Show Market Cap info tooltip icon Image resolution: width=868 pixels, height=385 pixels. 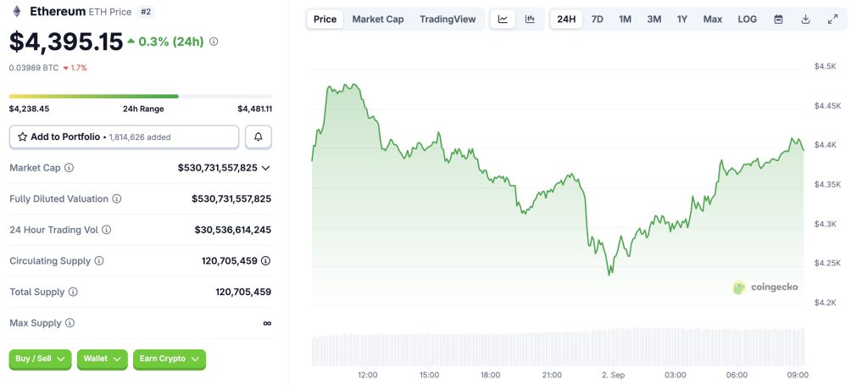pyautogui.click(x=70, y=168)
